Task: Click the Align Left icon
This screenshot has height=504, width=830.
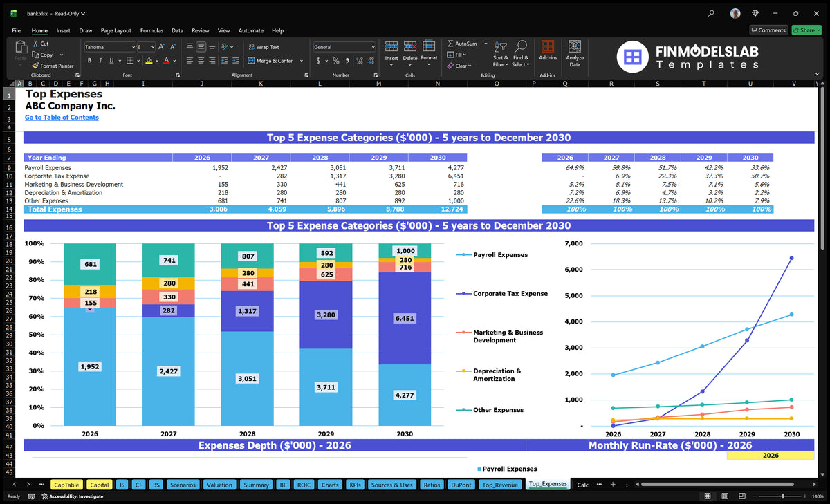Action: click(x=190, y=60)
